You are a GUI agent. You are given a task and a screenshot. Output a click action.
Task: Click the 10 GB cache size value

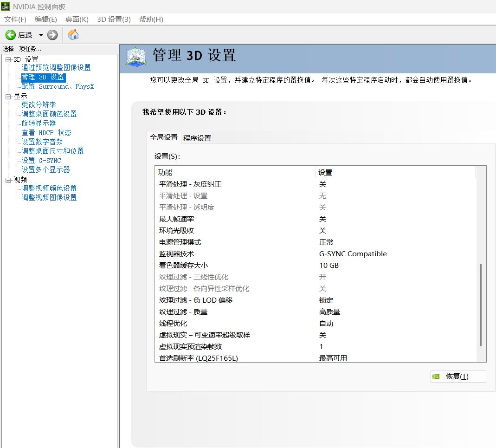(x=329, y=266)
